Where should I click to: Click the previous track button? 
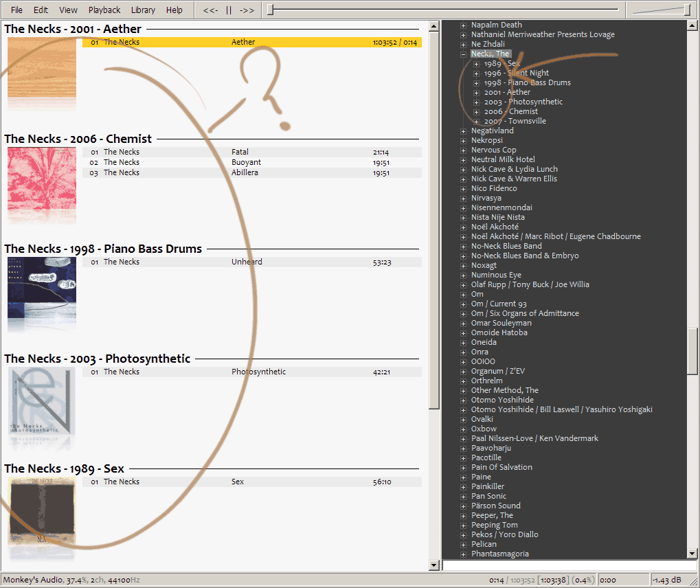coord(210,10)
